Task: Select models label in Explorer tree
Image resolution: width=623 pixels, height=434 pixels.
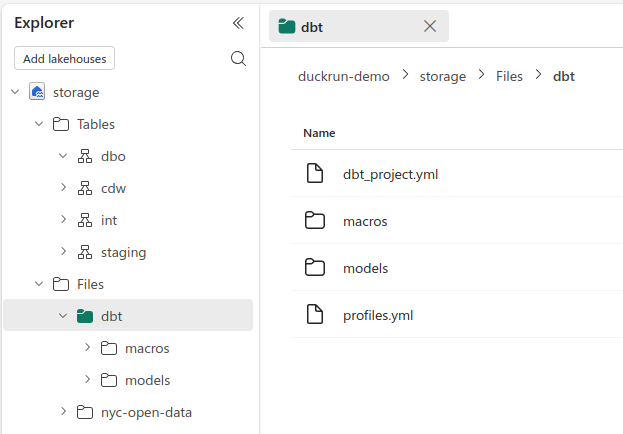Action: click(x=147, y=380)
